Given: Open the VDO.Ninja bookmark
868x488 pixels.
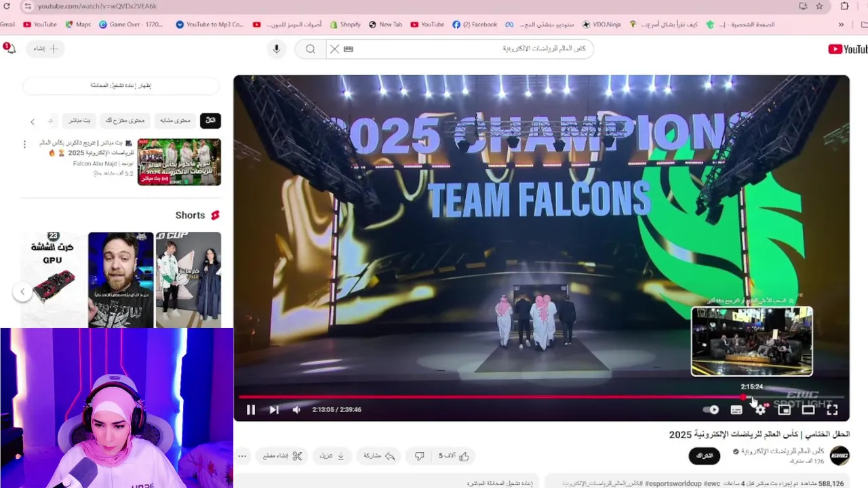Looking at the screenshot, I should [x=601, y=24].
